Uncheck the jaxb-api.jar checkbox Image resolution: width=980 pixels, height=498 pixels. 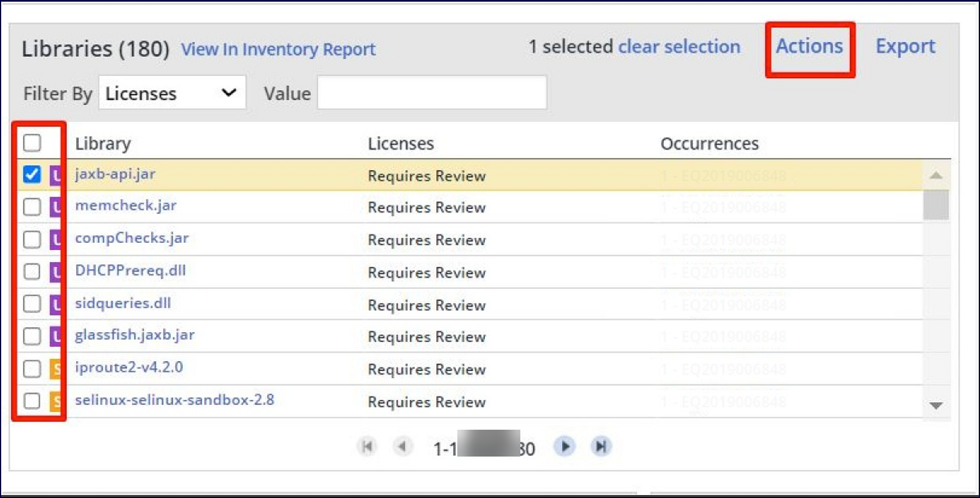(x=32, y=175)
